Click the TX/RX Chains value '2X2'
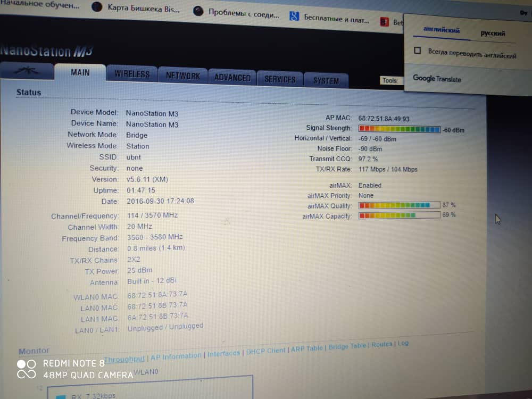This screenshot has width=532, height=399. pos(134,259)
